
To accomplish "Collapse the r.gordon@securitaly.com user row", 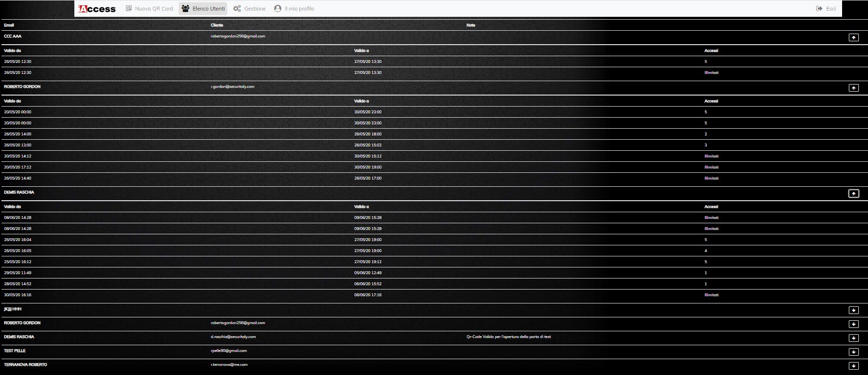I will pos(854,88).
